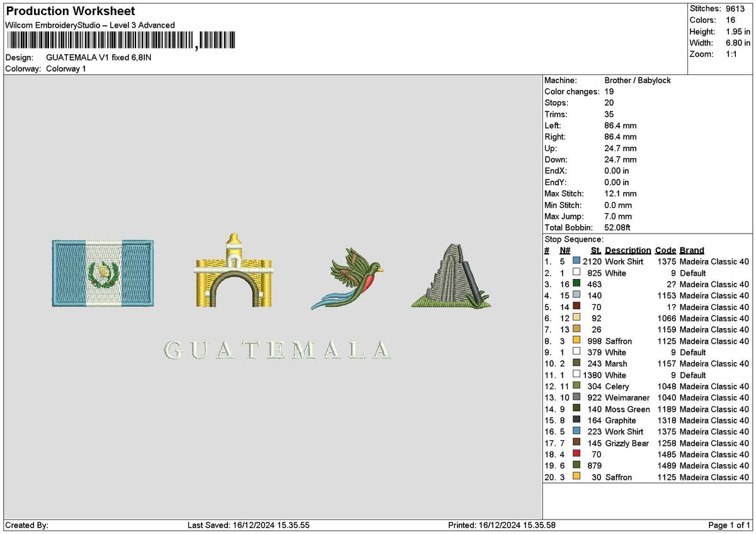Select the Max Stitch value 12.1 mm
Screen dimensions: 756x534
(621, 194)
